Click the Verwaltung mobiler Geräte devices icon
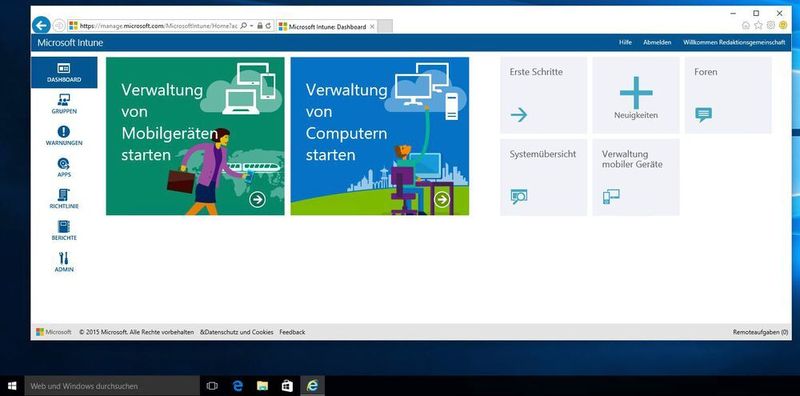 point(611,196)
